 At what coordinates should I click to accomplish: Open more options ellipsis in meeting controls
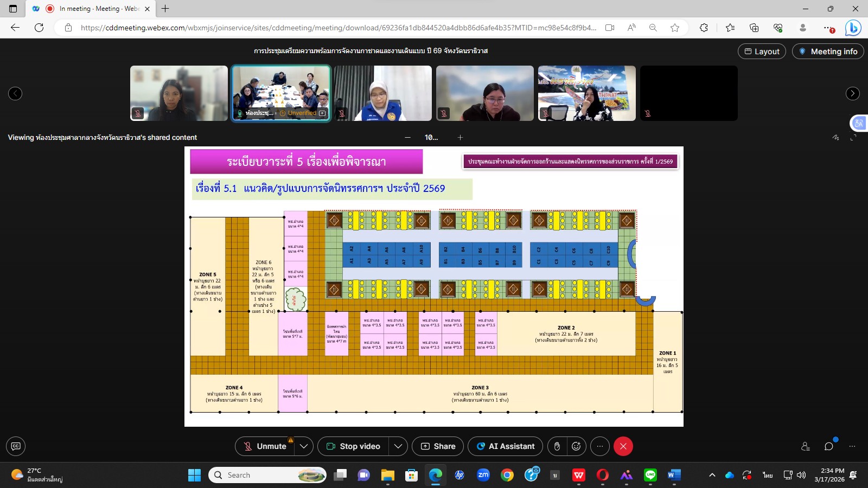599,446
